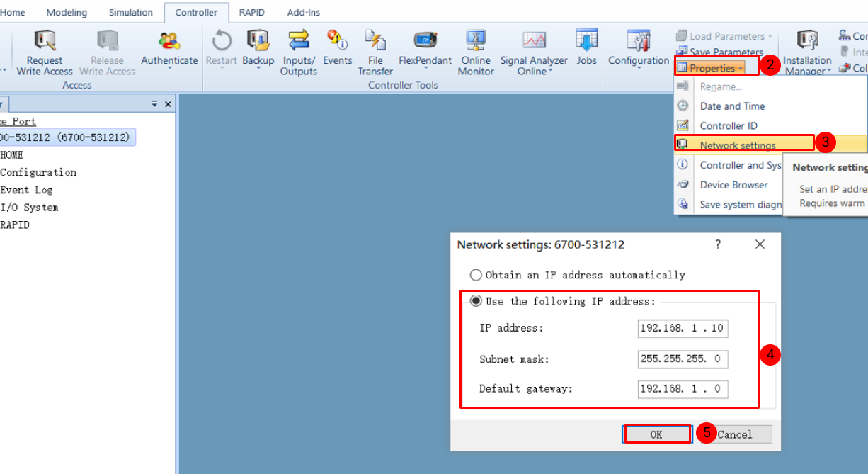The image size is (868, 474).
Task: Open Signal Analyzer Online
Action: click(534, 52)
